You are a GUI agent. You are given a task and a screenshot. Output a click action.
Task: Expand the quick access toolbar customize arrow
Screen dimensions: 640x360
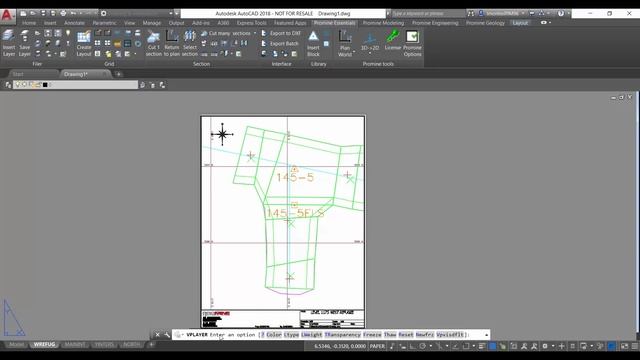coord(176,13)
